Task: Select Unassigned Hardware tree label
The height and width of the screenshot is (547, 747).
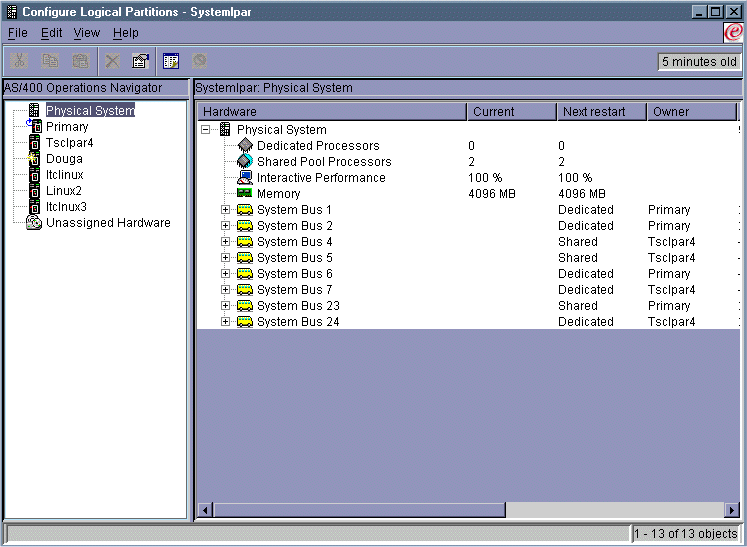Action: pyautogui.click(x=108, y=223)
